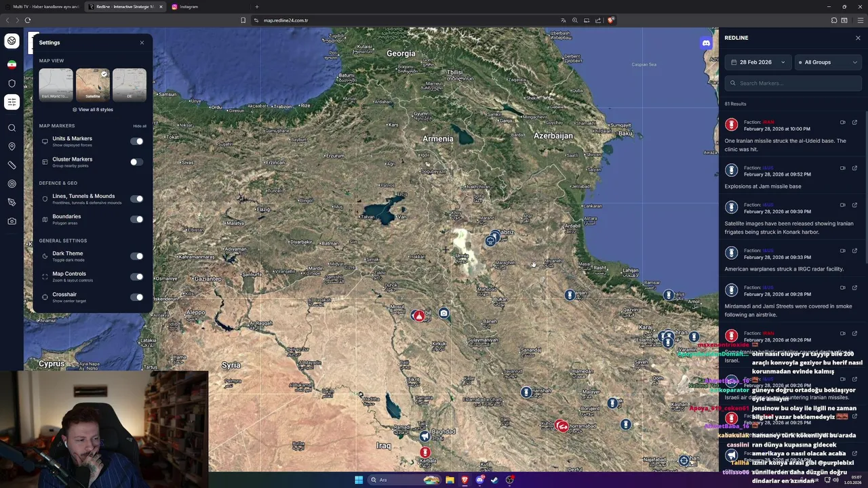Click Hide all in Map Markers

140,126
